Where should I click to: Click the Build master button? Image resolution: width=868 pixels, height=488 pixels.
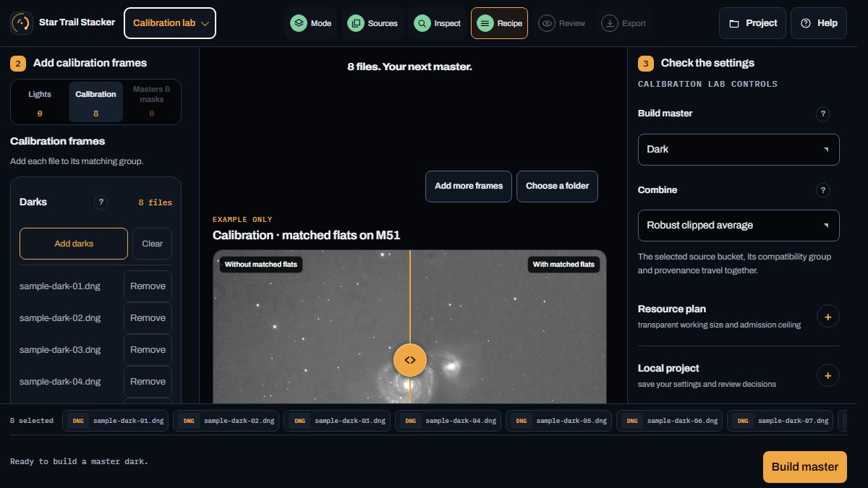(x=805, y=467)
